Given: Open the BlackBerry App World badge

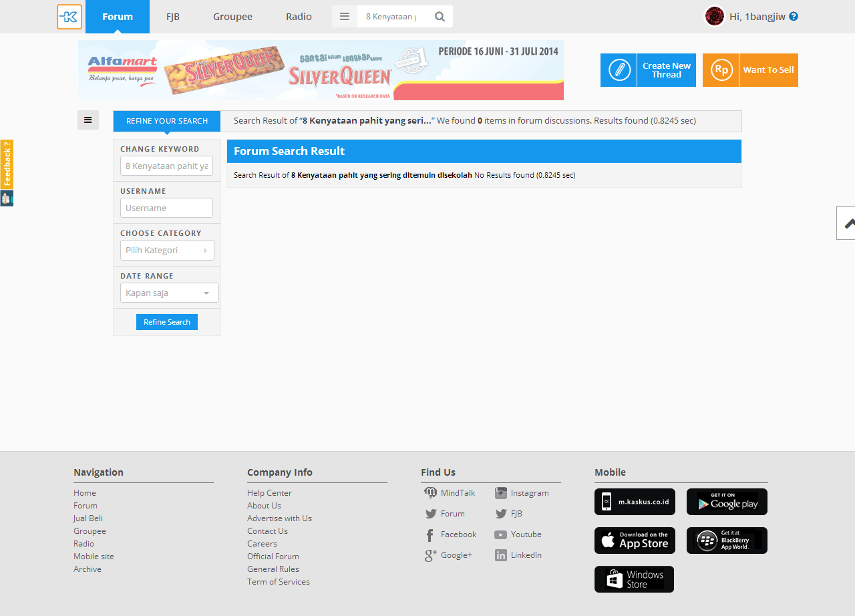Looking at the screenshot, I should click(x=727, y=541).
